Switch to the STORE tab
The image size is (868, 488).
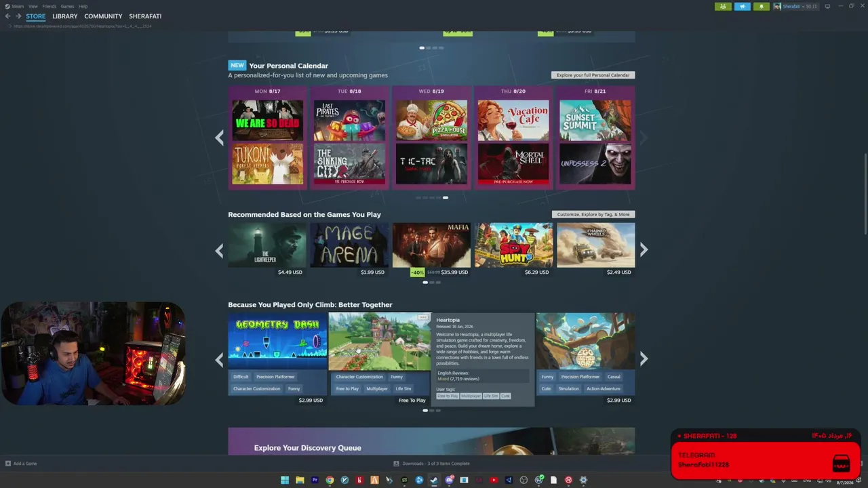36,16
